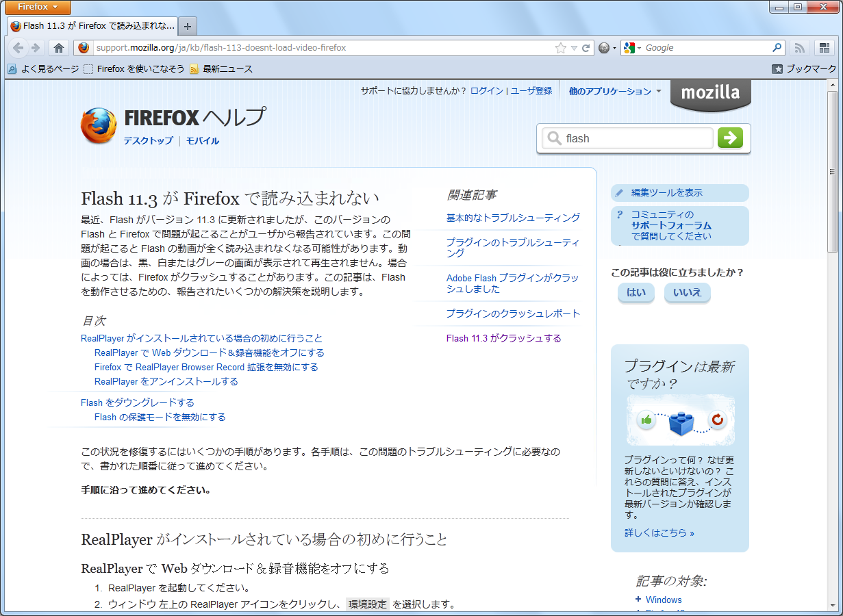Open the globe add-on dropdown arrow
Viewport: 843px width, 616px height.
(x=614, y=49)
